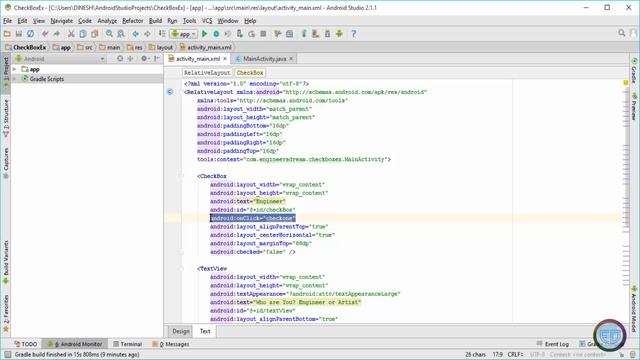The height and width of the screenshot is (360, 640).
Task: Click the hide project panel icon
Action: pos(157,59)
